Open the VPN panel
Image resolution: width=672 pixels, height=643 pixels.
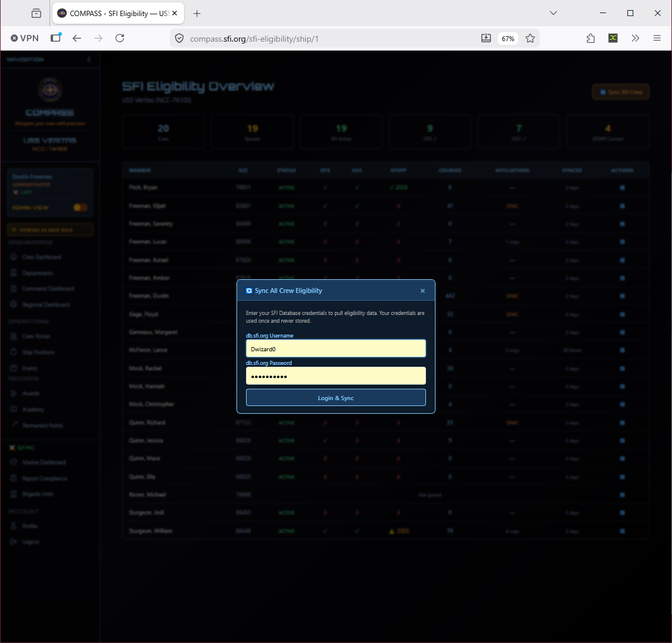(24, 39)
